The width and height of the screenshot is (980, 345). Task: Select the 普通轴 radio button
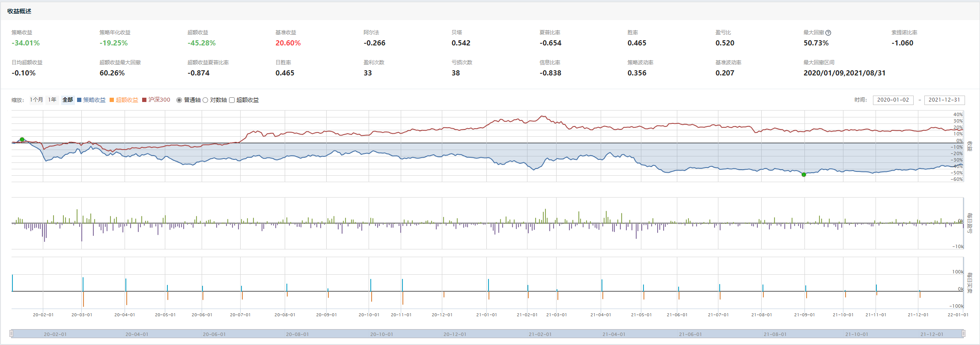(x=179, y=100)
